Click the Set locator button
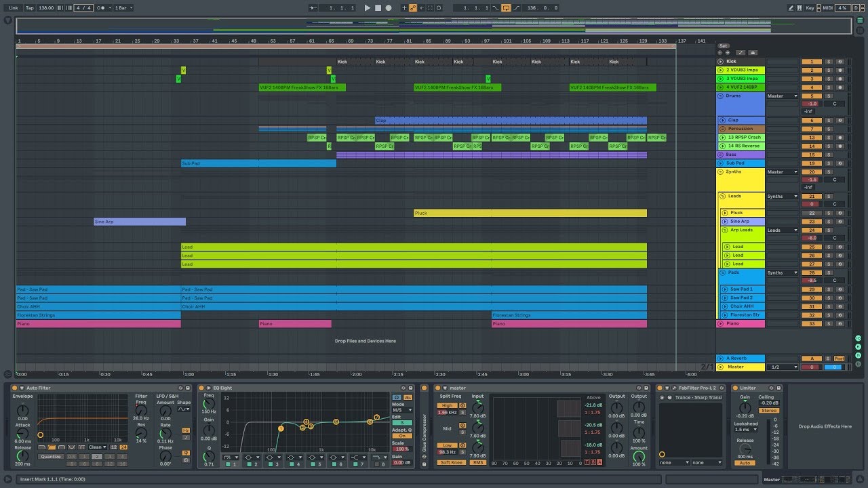868x488 pixels. [724, 46]
